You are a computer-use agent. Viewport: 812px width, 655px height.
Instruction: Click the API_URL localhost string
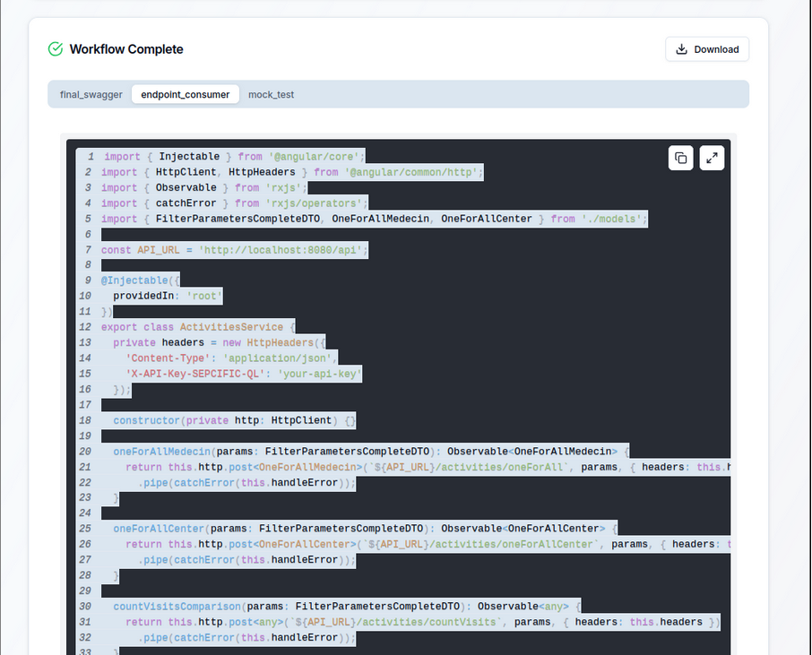[x=281, y=250]
